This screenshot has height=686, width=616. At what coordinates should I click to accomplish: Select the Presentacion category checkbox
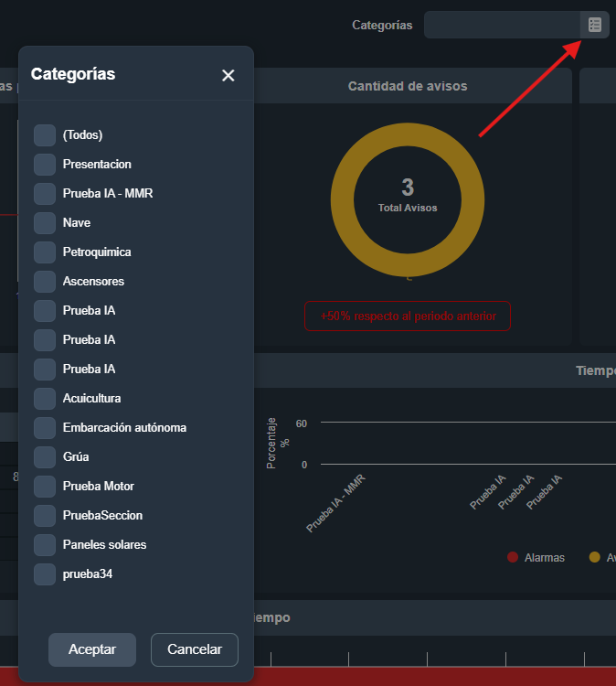(x=45, y=165)
